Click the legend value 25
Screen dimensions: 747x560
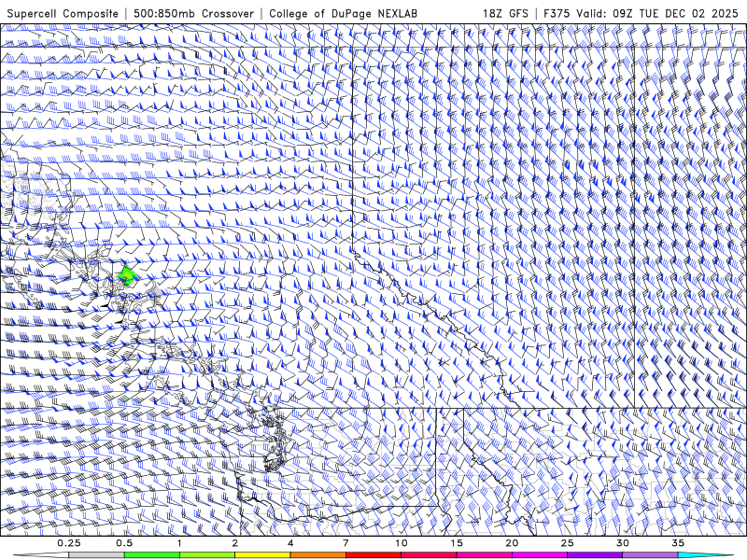[x=568, y=543]
